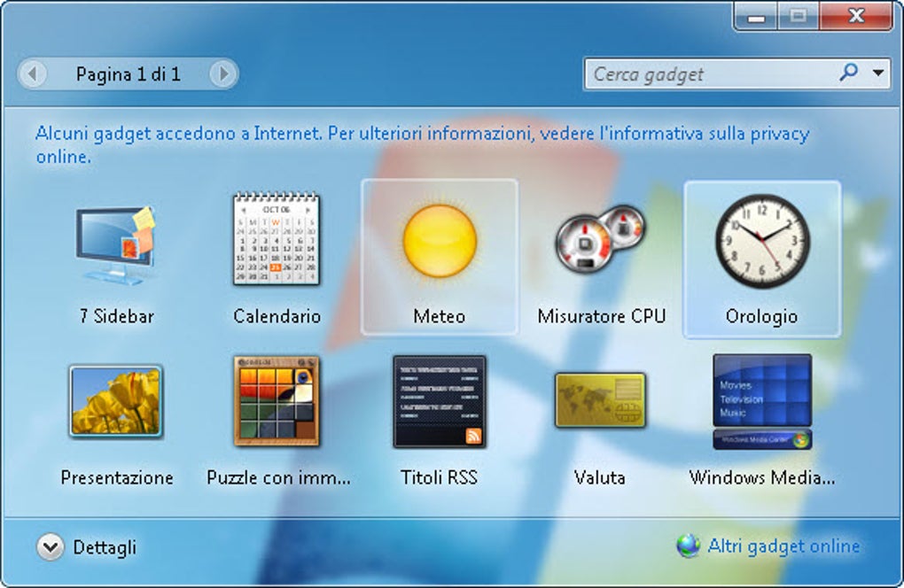The image size is (904, 588).
Task: Open the privacy online information link
Action: (x=423, y=144)
